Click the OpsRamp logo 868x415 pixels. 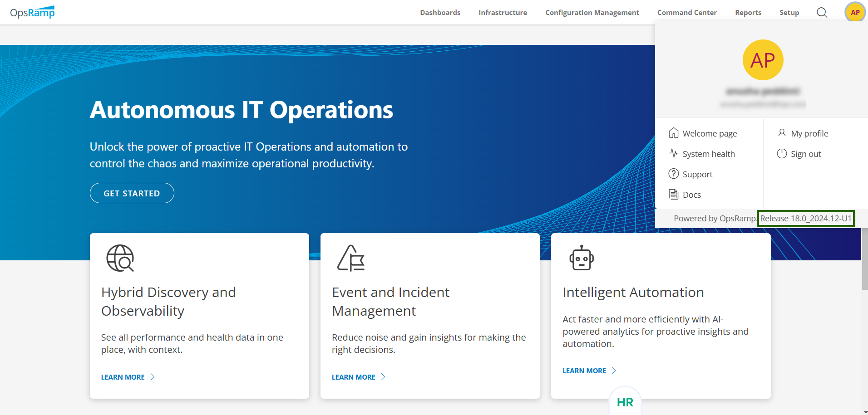[x=32, y=12]
